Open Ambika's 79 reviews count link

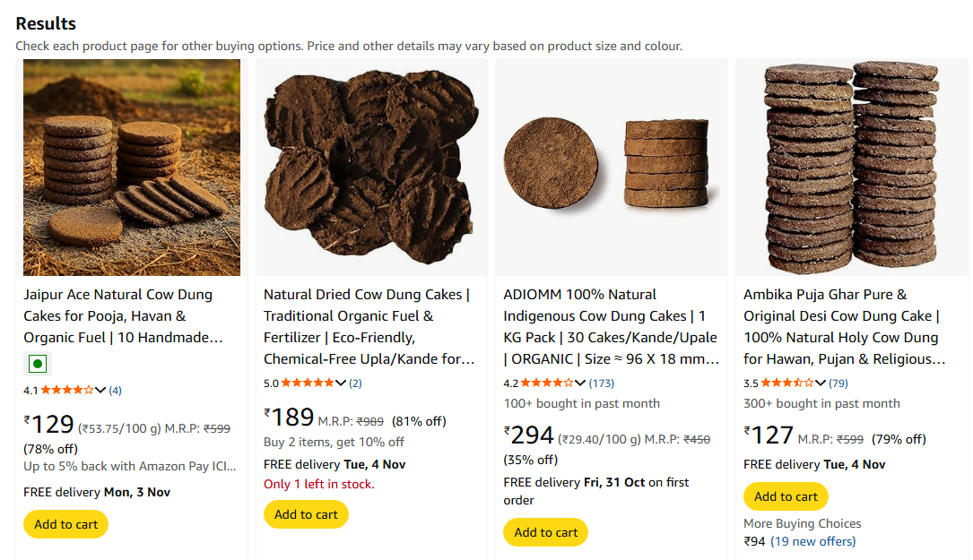[838, 383]
